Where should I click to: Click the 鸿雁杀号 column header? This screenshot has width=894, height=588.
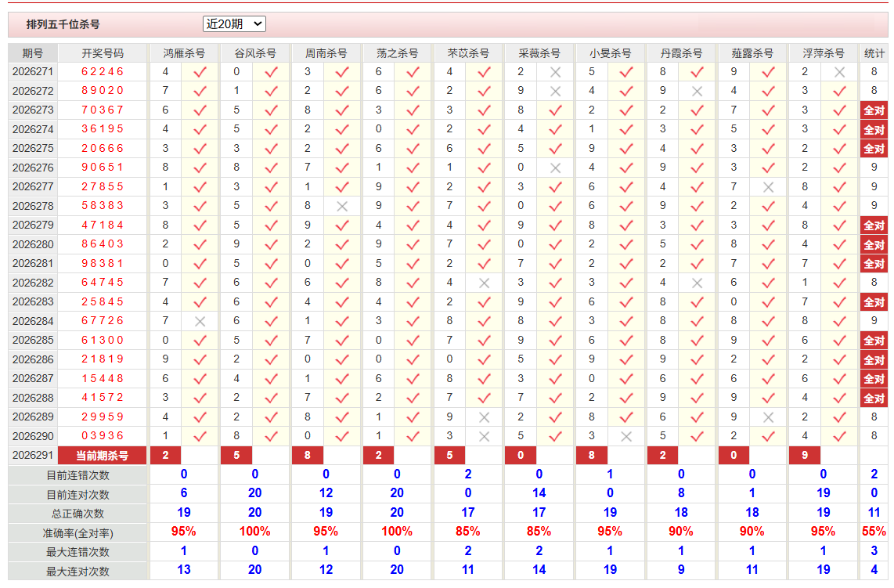click(x=184, y=53)
